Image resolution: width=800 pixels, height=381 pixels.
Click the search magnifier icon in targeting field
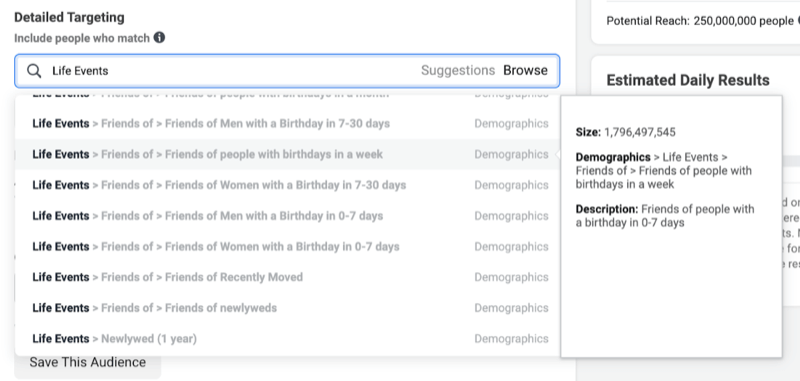34,71
